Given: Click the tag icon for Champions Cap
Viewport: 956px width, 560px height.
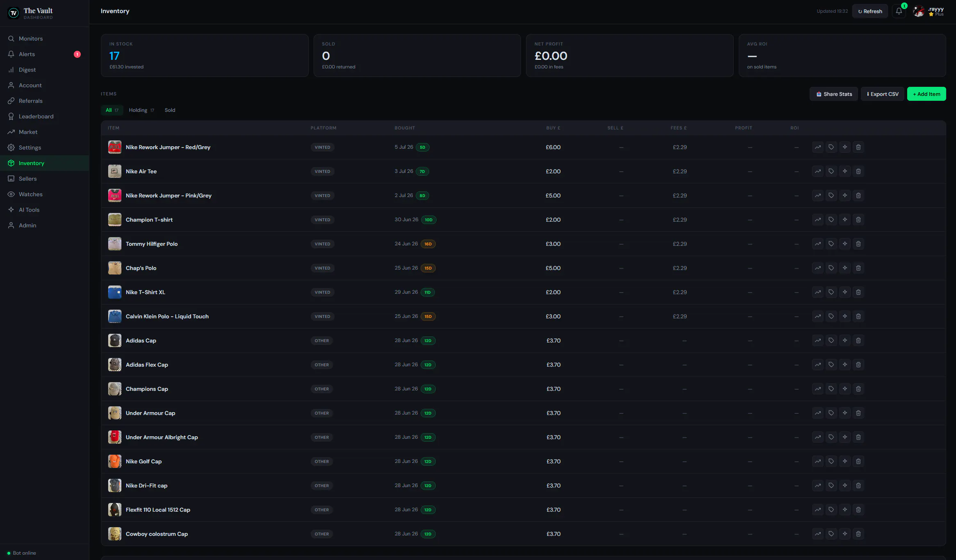Looking at the screenshot, I should click(x=831, y=389).
